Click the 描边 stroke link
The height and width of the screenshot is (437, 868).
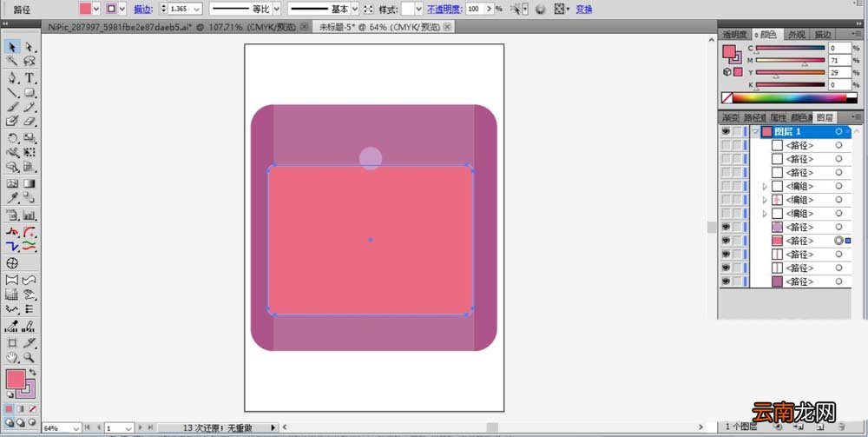tap(143, 10)
